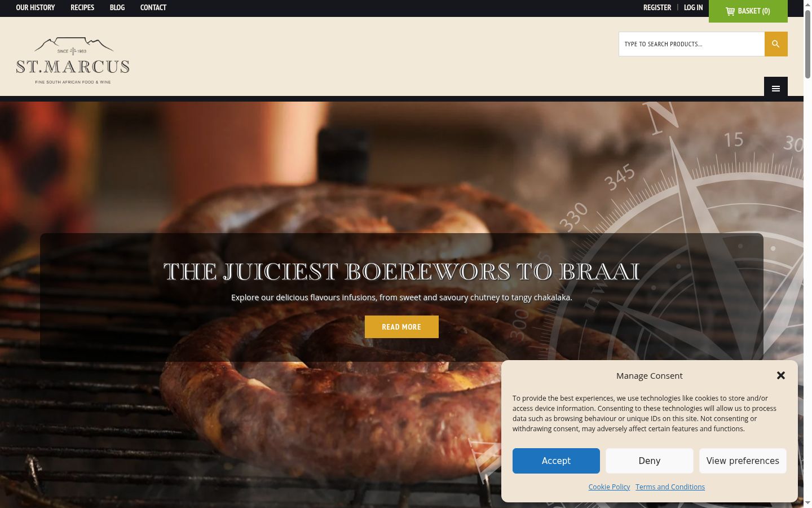The width and height of the screenshot is (812, 508).
Task: Click the Juiciest Boerewors to Braai headline
Action: click(401, 271)
